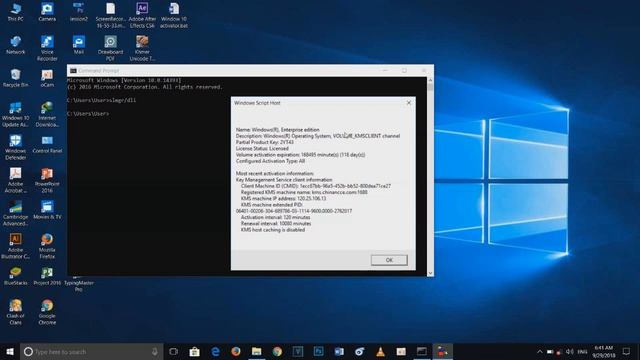The image size is (640, 360).
Task: Click the Command Prompt scrollbar up arrow
Action: pos(430,80)
